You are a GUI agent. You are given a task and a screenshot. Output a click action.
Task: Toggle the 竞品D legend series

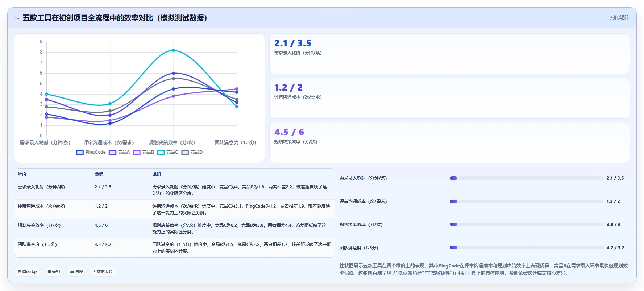[x=192, y=152]
